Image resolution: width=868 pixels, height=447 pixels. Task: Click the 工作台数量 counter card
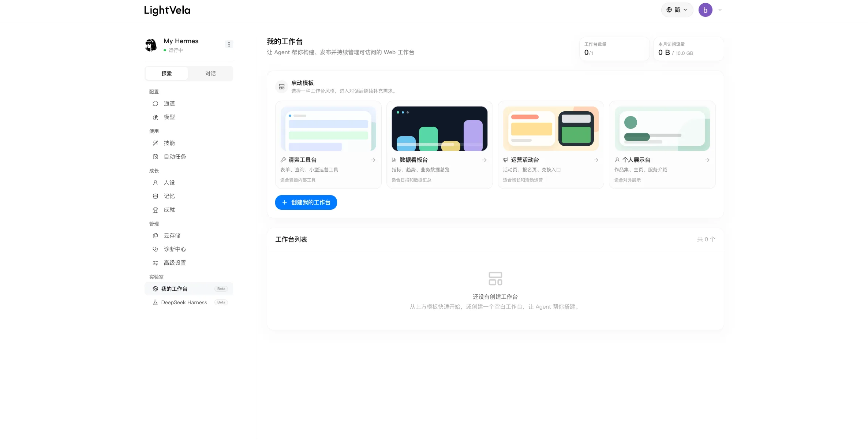(x=614, y=49)
